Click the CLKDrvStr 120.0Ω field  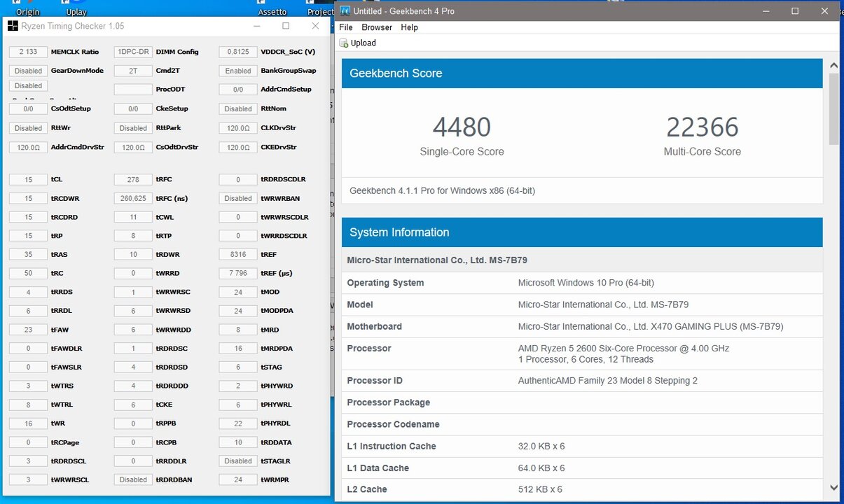pos(238,128)
